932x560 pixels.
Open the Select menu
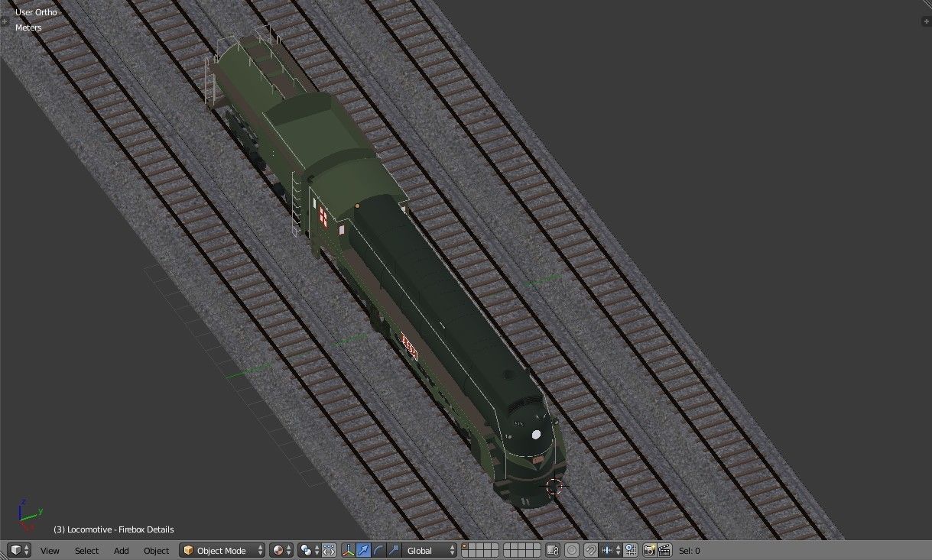(86, 550)
